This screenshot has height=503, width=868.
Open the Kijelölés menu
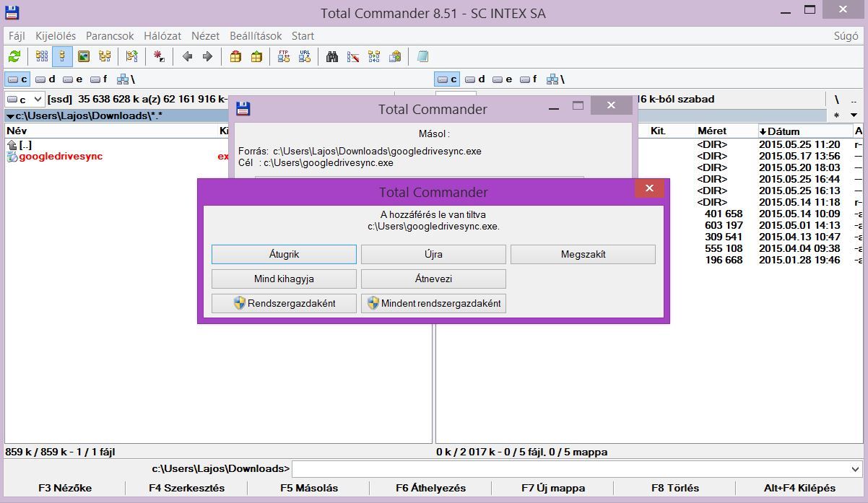click(x=56, y=35)
